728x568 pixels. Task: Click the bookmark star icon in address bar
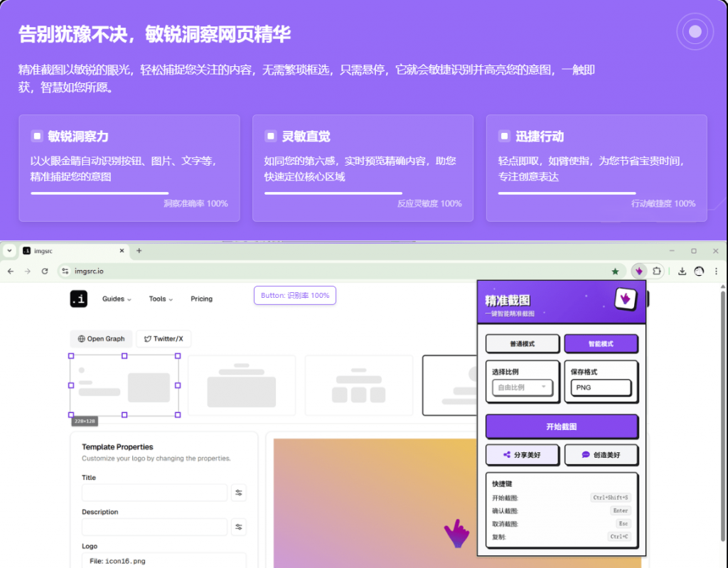(615, 271)
